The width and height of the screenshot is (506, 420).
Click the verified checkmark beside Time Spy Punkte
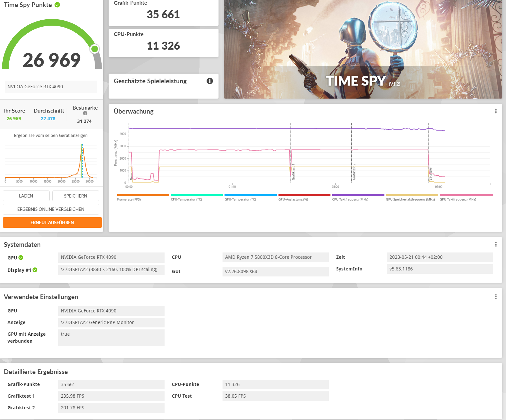tap(57, 5)
